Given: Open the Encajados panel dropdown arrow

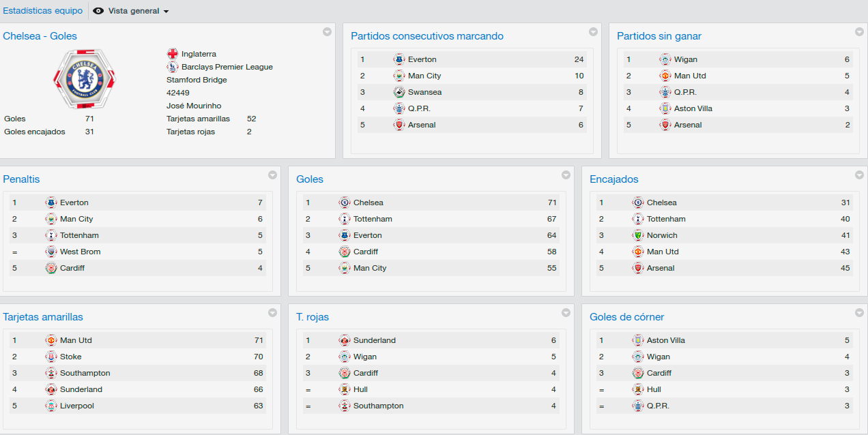Looking at the screenshot, I should click(x=859, y=175).
